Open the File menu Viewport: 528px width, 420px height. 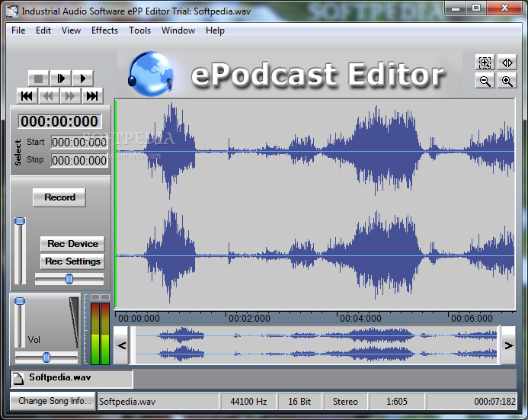pos(18,30)
